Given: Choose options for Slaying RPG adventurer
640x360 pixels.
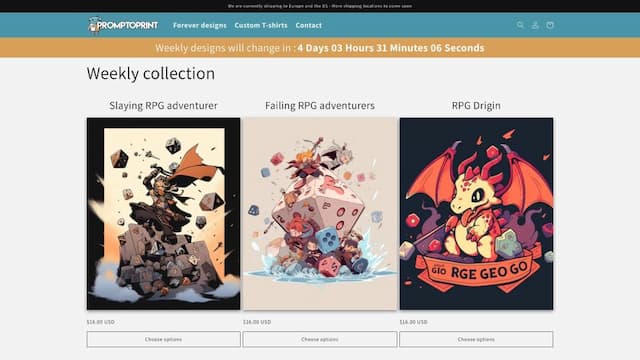Looking at the screenshot, I should coord(163,339).
